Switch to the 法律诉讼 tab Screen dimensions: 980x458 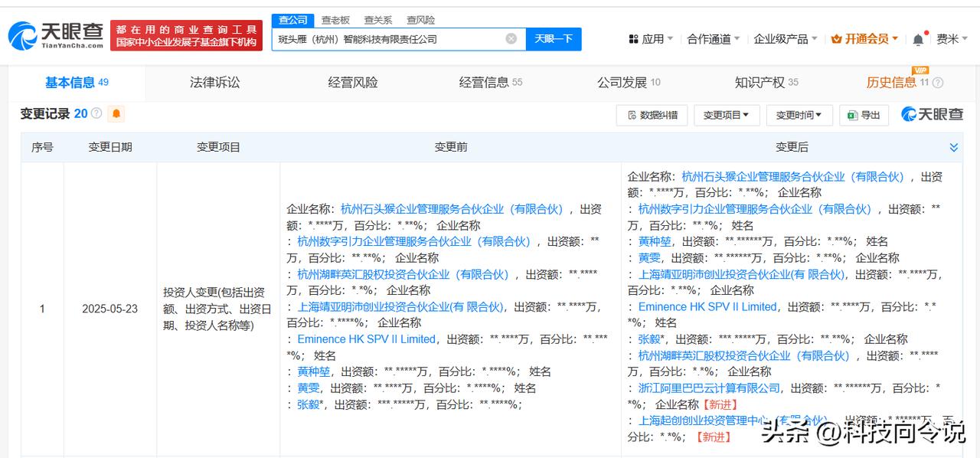(x=215, y=83)
